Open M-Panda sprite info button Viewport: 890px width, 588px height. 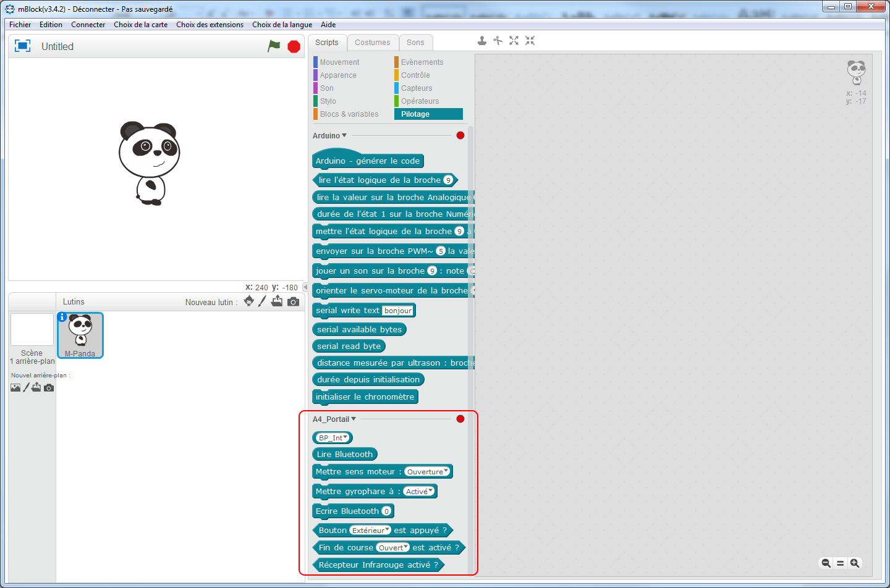(x=62, y=317)
